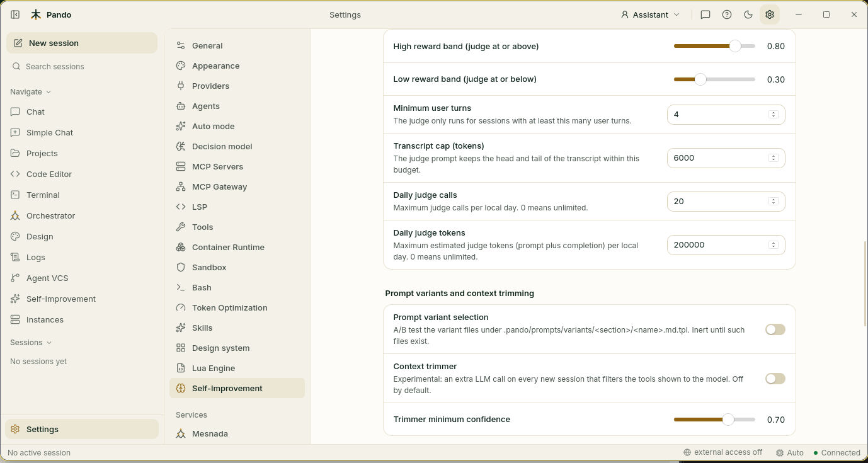Click Auto mode in status bar
This screenshot has height=463, width=868.
pos(790,452)
